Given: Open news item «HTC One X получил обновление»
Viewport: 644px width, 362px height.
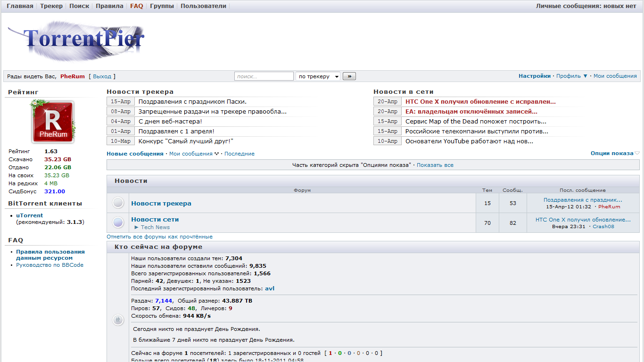Looking at the screenshot, I should [480, 101].
